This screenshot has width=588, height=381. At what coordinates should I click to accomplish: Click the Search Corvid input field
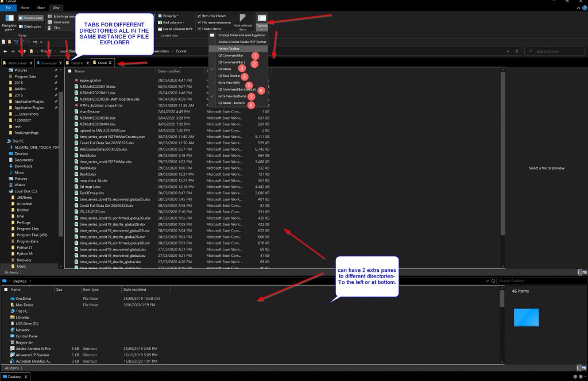557,51
